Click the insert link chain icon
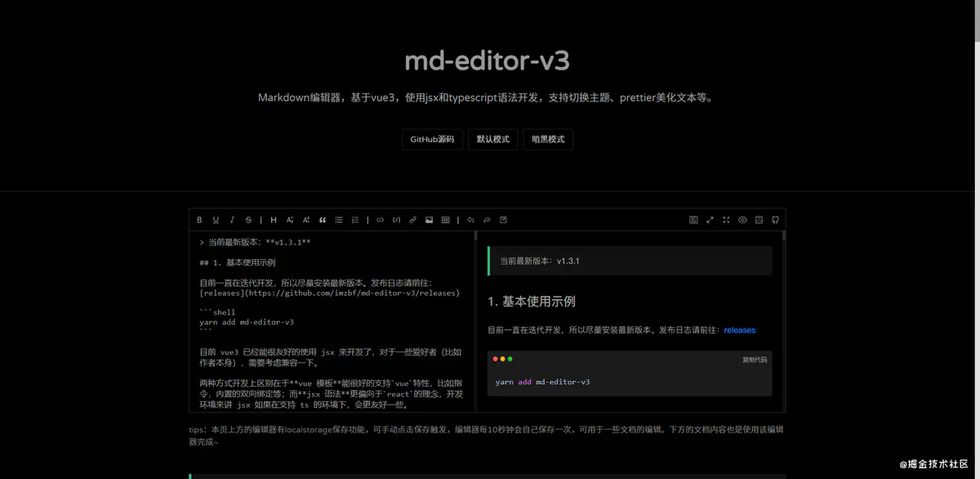980x479 pixels. (413, 220)
